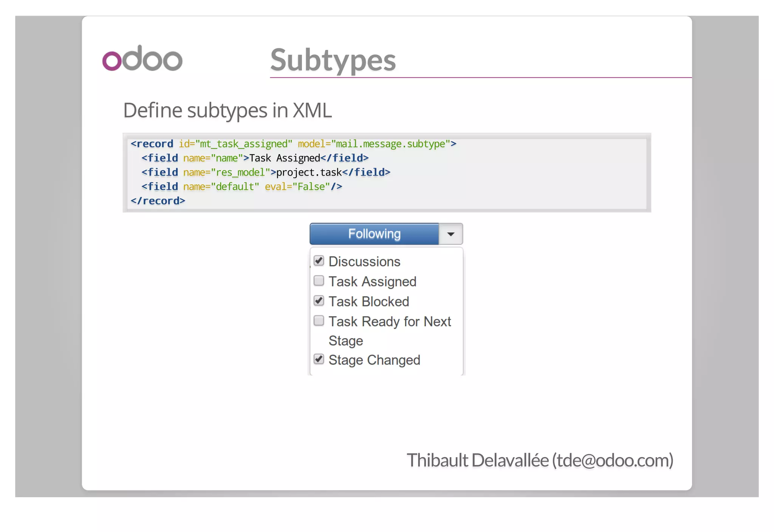774x532 pixels.
Task: Click the author email tde@odoo.com text
Action: [x=613, y=460]
